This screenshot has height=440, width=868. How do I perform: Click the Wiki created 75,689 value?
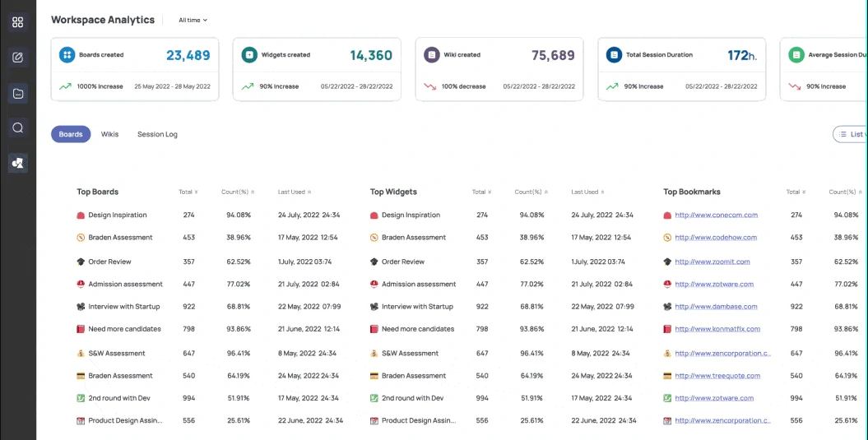point(553,55)
